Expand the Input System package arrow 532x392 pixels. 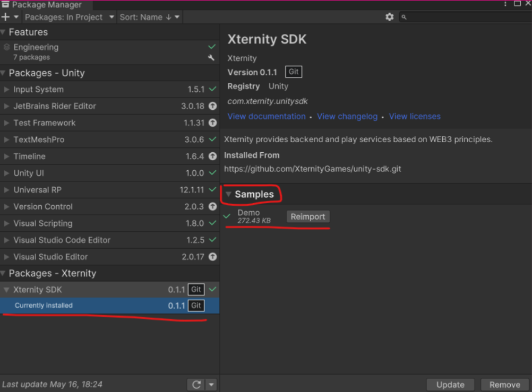(6, 90)
